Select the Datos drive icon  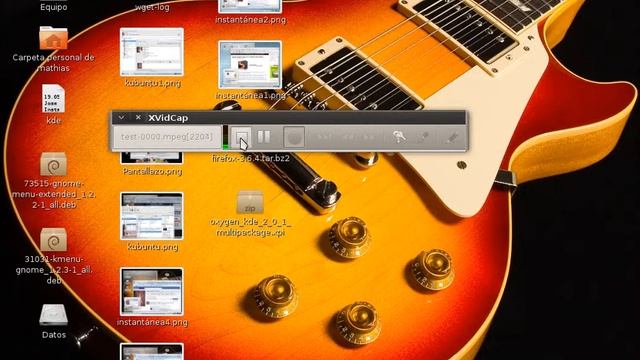pyautogui.click(x=53, y=315)
